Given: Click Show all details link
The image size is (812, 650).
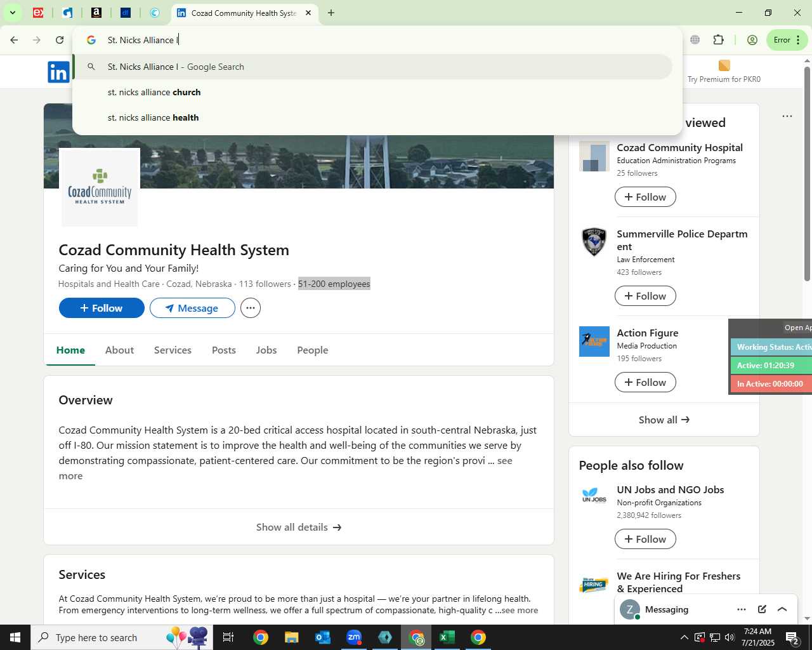Looking at the screenshot, I should [299, 527].
